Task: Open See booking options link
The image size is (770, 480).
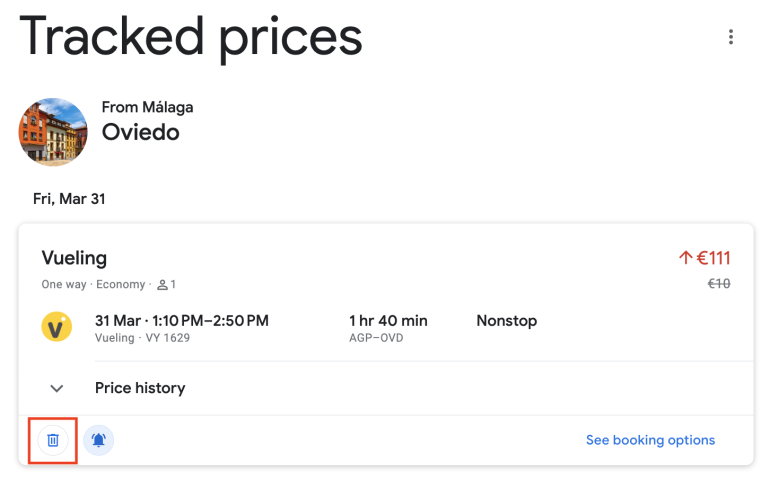Action: [650, 440]
